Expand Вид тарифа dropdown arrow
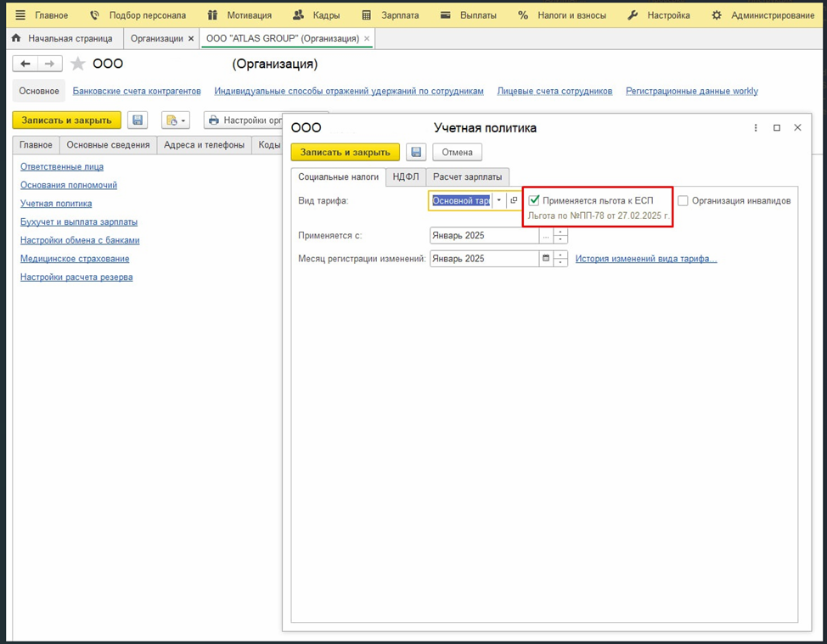827x644 pixels. click(x=499, y=201)
